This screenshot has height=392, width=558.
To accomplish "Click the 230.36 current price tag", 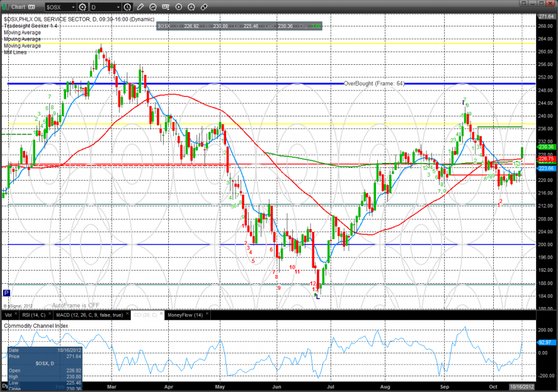I will click(x=546, y=147).
